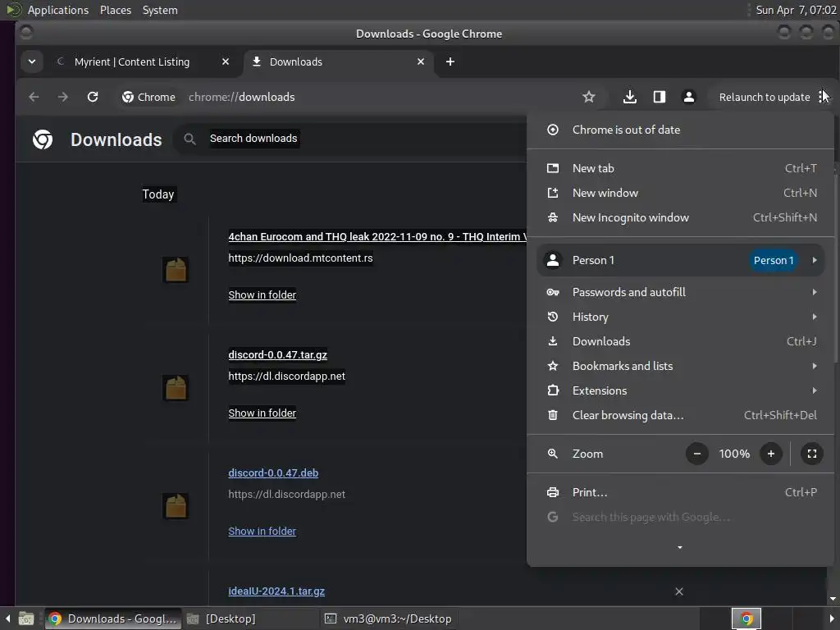This screenshot has width=840, height=630.
Task: Close the Downloads tab
Action: click(x=421, y=62)
